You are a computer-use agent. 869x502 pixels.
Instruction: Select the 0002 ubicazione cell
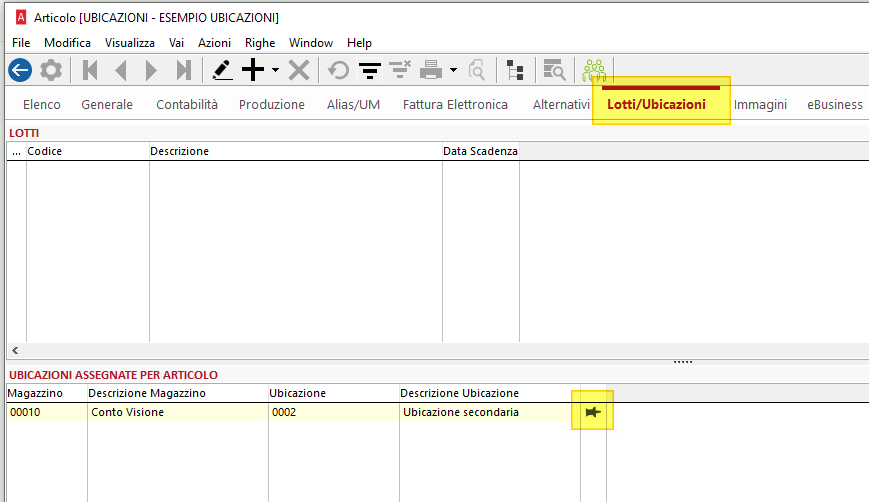coord(334,412)
